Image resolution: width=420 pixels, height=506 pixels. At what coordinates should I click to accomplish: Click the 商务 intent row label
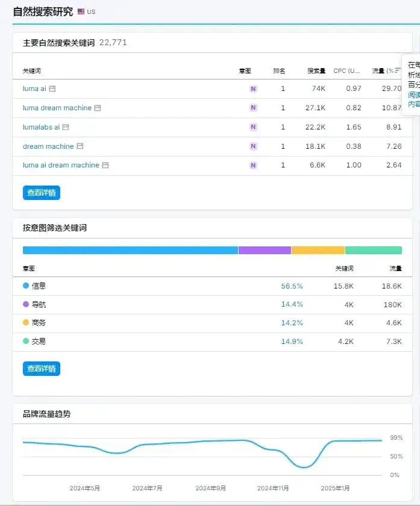coord(39,323)
